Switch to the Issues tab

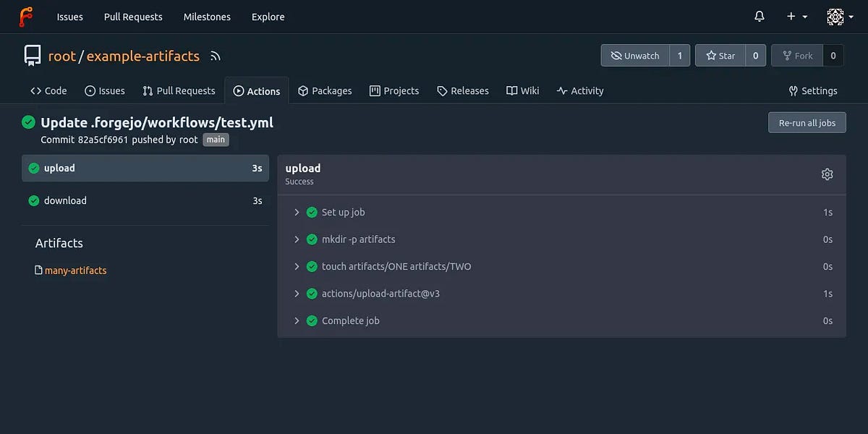pyautogui.click(x=105, y=90)
